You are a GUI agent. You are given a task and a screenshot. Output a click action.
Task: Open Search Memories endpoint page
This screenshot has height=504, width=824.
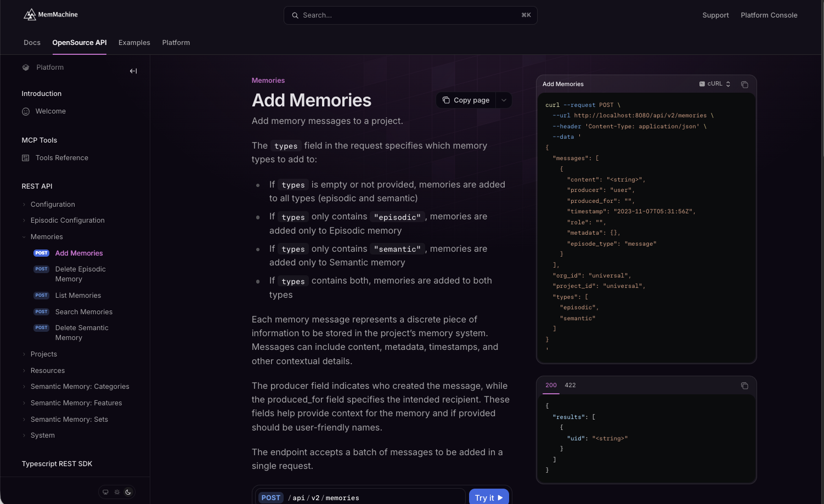coord(83,312)
